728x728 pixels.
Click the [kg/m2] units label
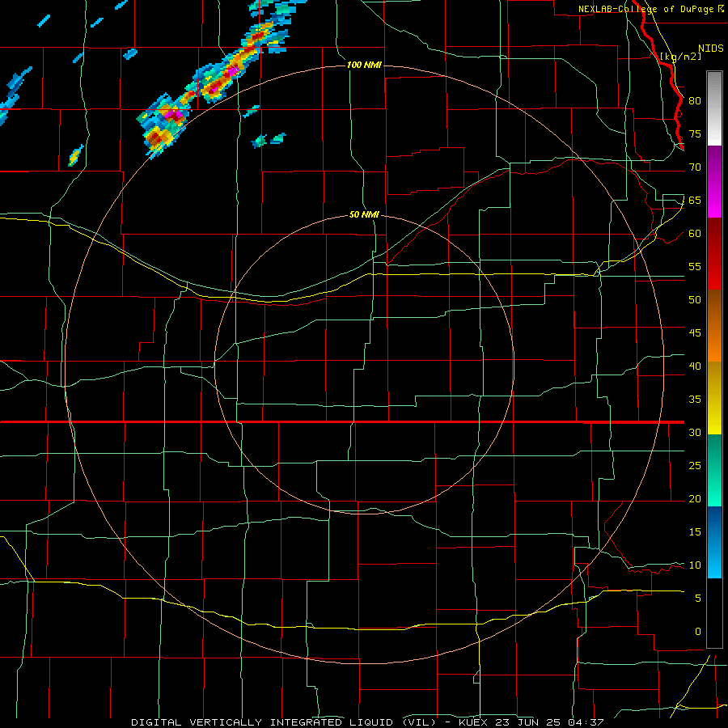coord(680,57)
